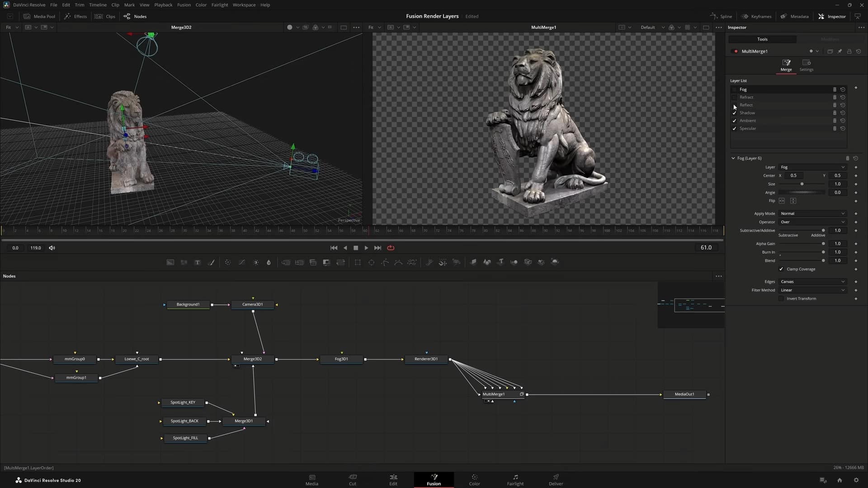Open the Inspector panel

pos(832,16)
